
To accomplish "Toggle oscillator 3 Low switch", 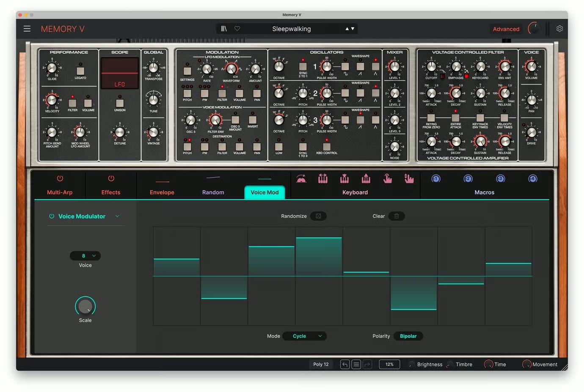I will click(x=279, y=147).
